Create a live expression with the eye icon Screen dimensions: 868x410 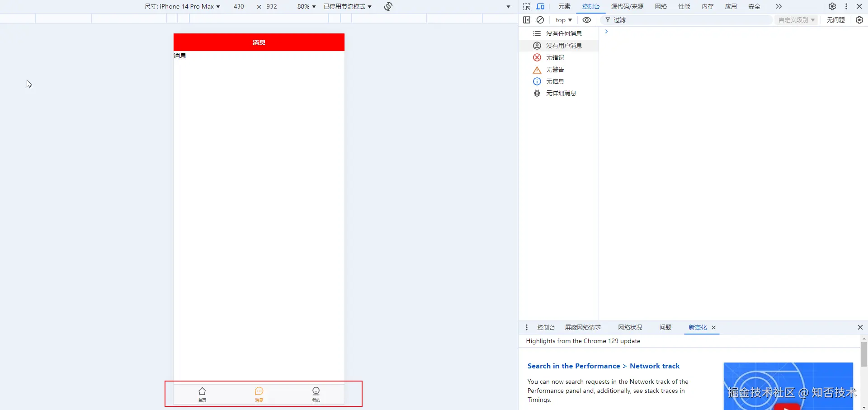coord(587,20)
